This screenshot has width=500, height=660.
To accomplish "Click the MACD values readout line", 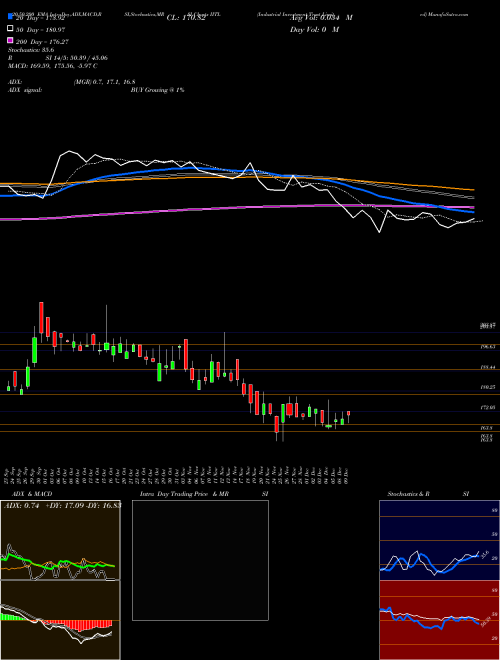I will click(x=53, y=66).
